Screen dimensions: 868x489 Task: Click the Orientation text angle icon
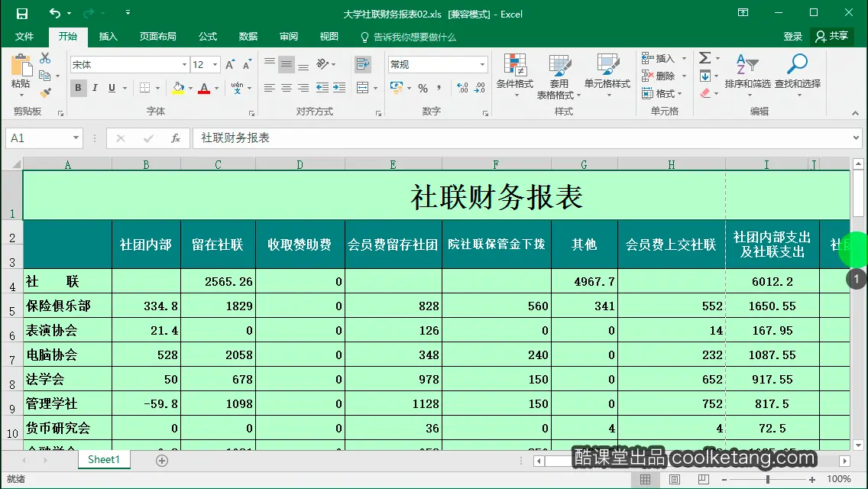[x=322, y=64]
